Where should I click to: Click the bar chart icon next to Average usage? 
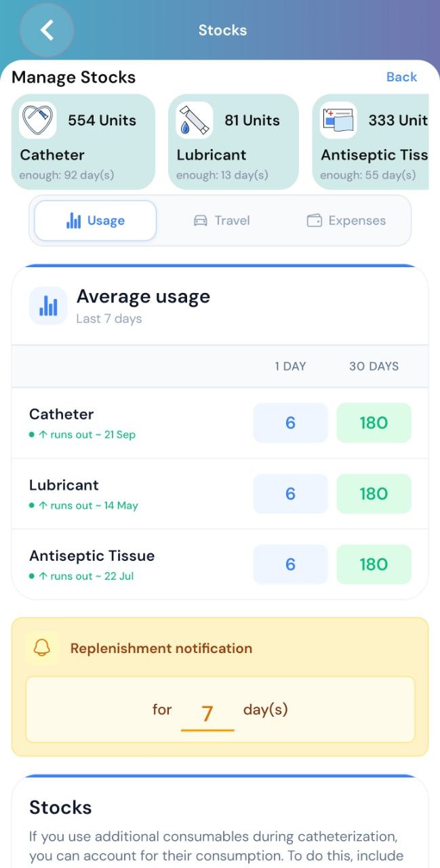(x=48, y=305)
